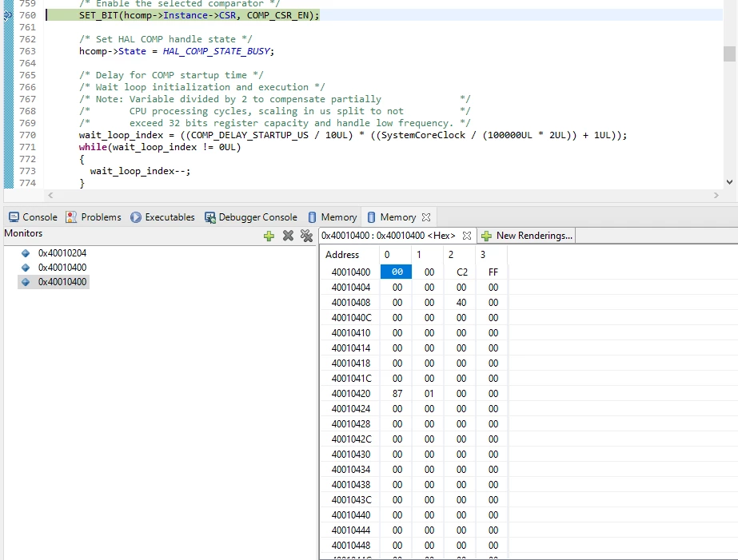Screen dimensions: 738x560
Task: Switch to the first Memory tab
Action: tap(333, 217)
